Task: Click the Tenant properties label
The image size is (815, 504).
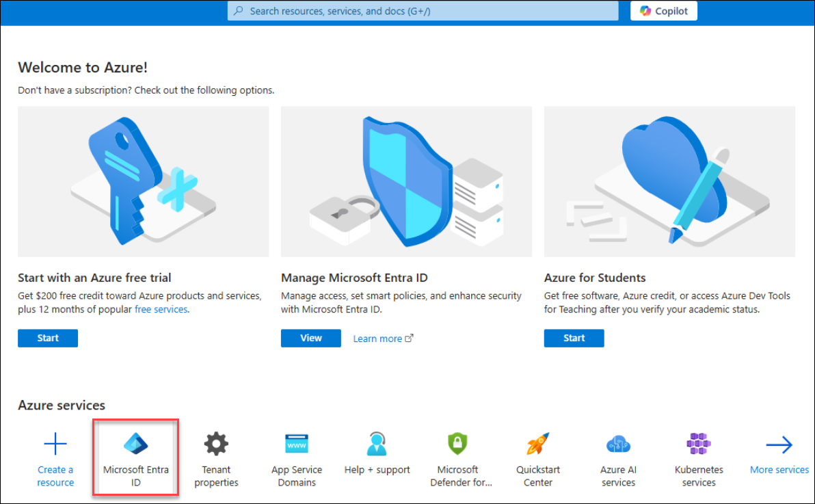Action: pos(216,476)
